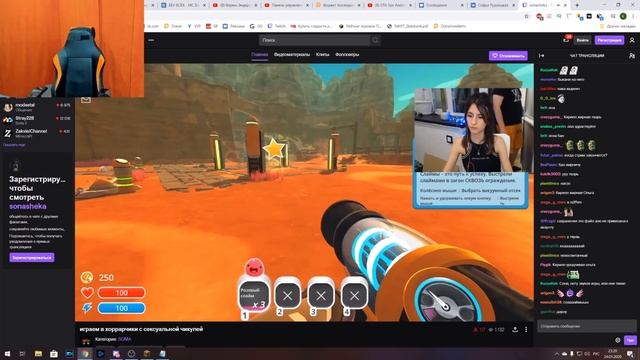Open the modestal channel in sidebar
Image resolution: width=640 pixels, height=360 pixels.
[37, 107]
